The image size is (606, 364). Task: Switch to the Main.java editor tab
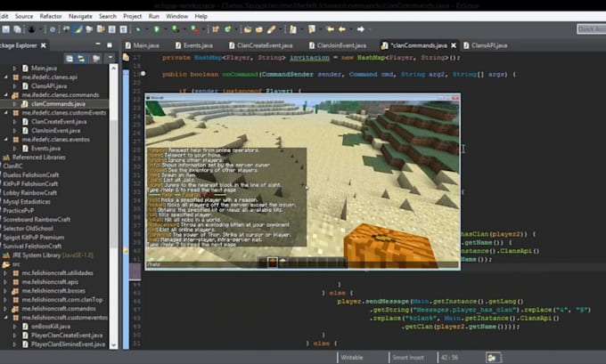point(143,45)
